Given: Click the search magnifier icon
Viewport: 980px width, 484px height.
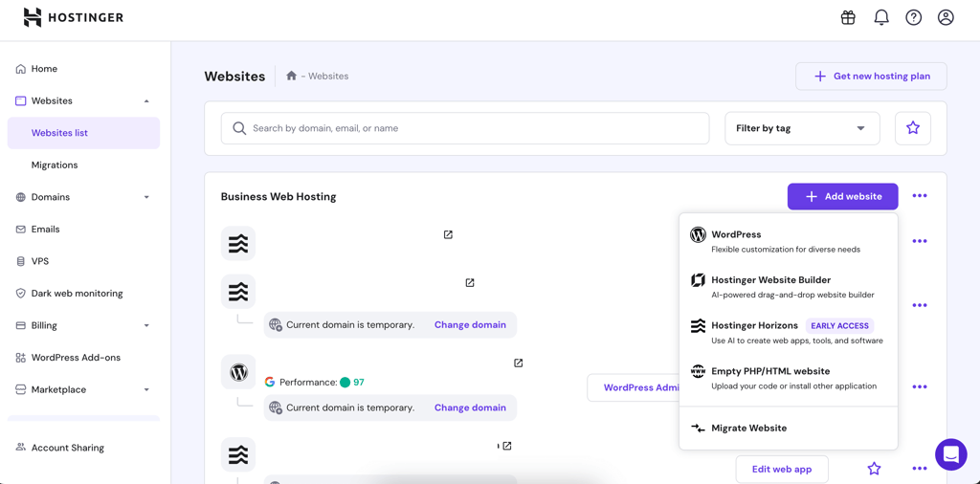Looking at the screenshot, I should click(x=238, y=128).
